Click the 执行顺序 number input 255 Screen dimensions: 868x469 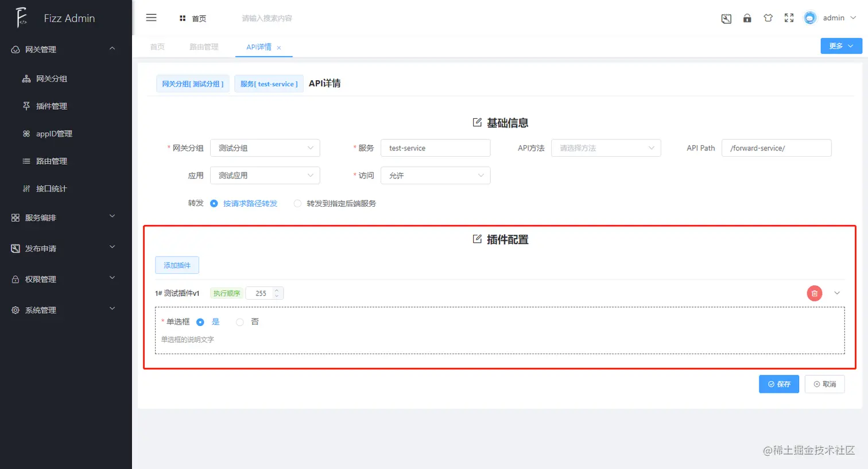click(261, 293)
